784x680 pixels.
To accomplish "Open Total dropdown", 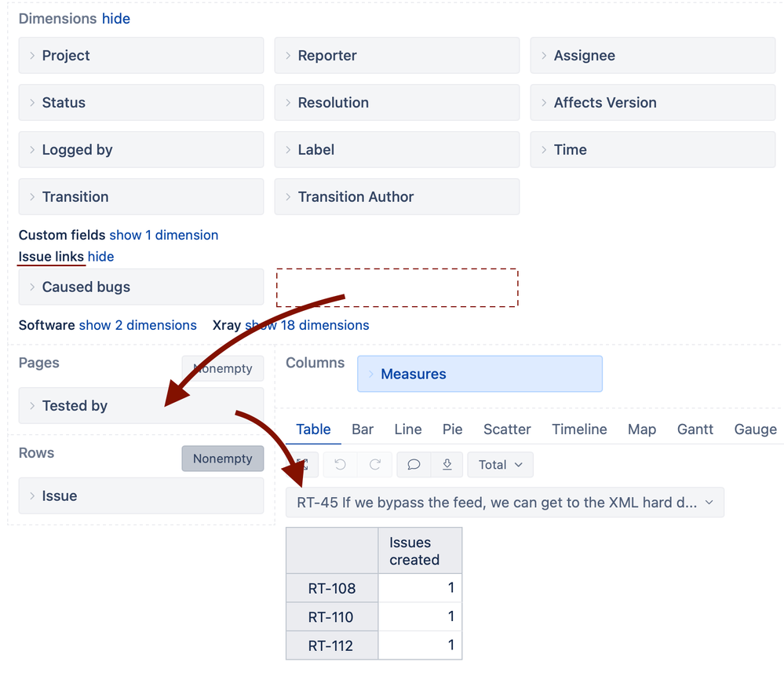I will click(x=500, y=465).
